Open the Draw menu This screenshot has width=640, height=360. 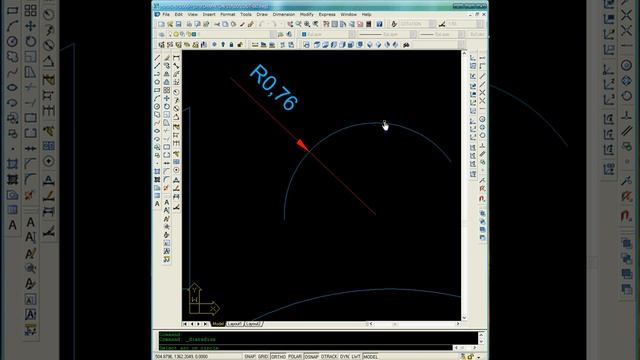pos(262,14)
